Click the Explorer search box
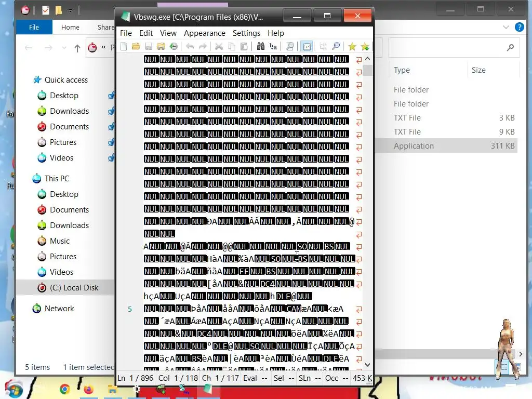532x399 pixels. (454, 48)
